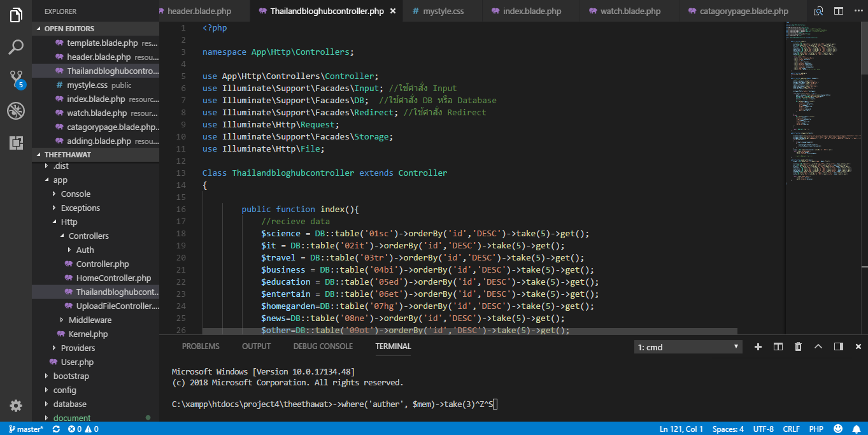Open the Debug view in activity bar

(x=16, y=111)
